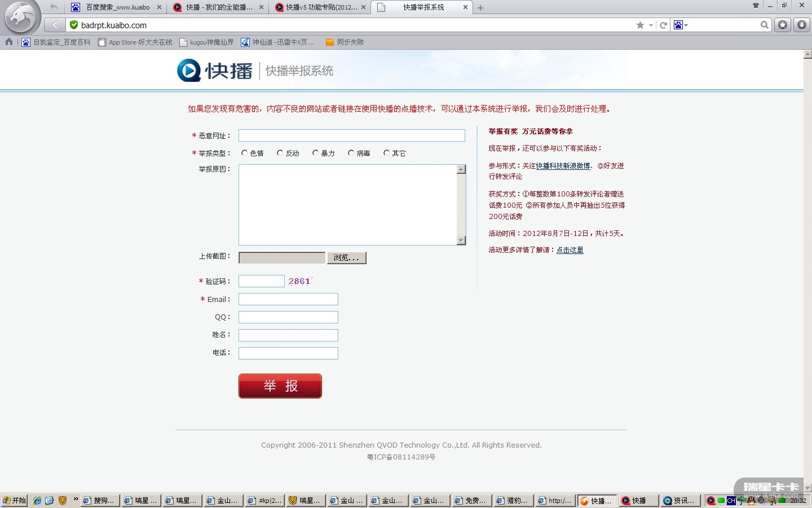Click the QQ input field
This screenshot has width=812, height=508.
coord(288,317)
